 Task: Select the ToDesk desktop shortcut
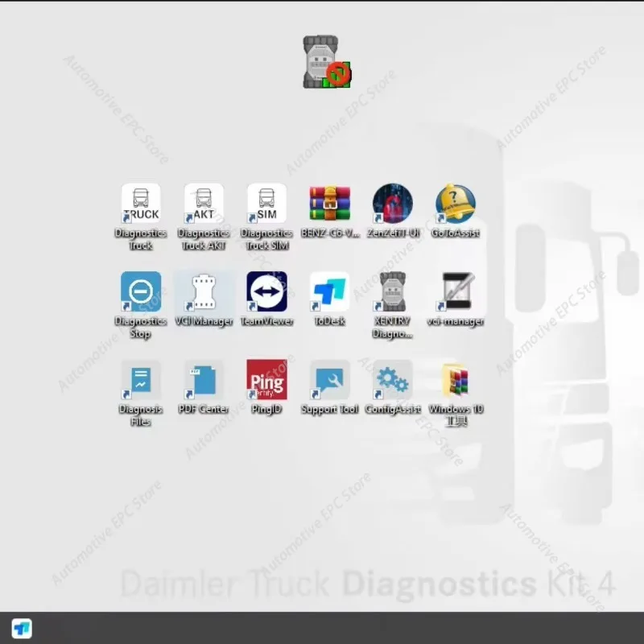click(330, 291)
